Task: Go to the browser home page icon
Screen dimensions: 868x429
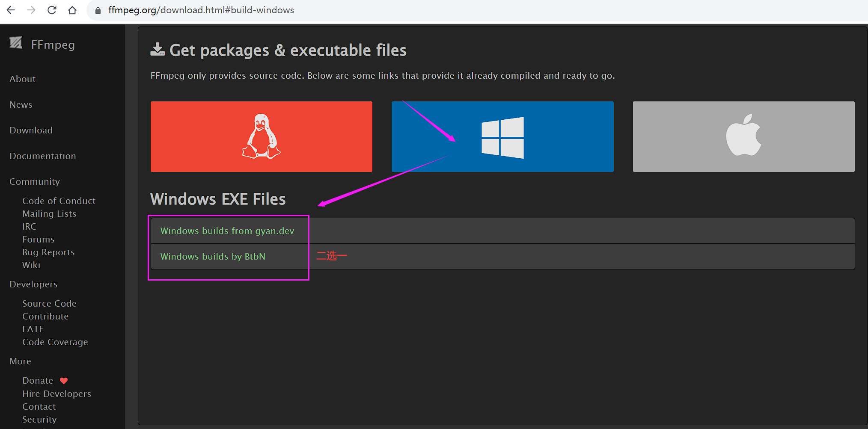Action: (72, 10)
